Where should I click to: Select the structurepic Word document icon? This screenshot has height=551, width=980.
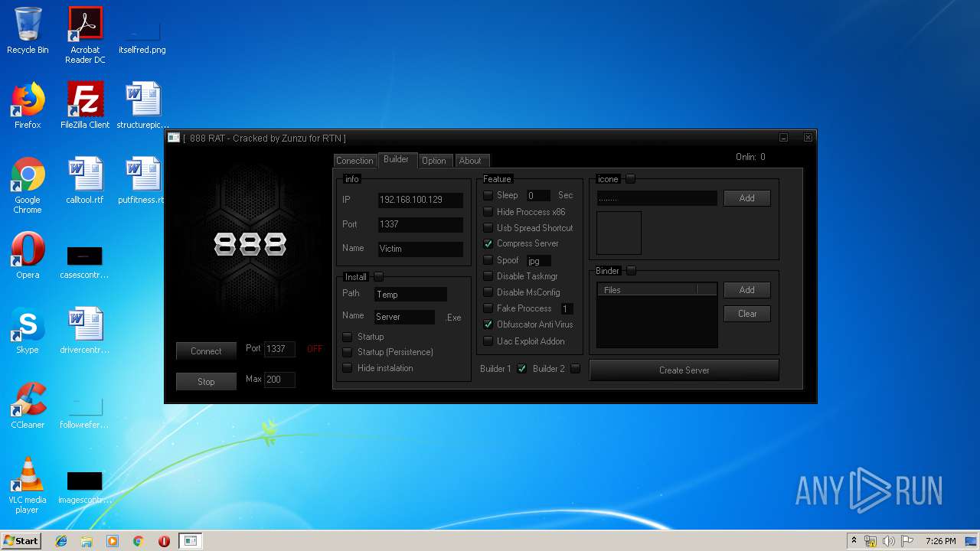(142, 106)
